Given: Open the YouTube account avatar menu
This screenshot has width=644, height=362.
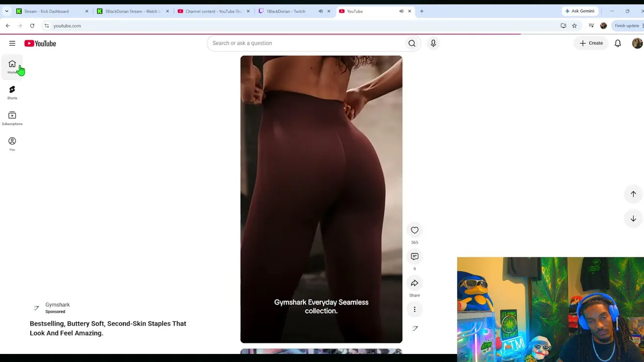Looking at the screenshot, I should point(637,43).
